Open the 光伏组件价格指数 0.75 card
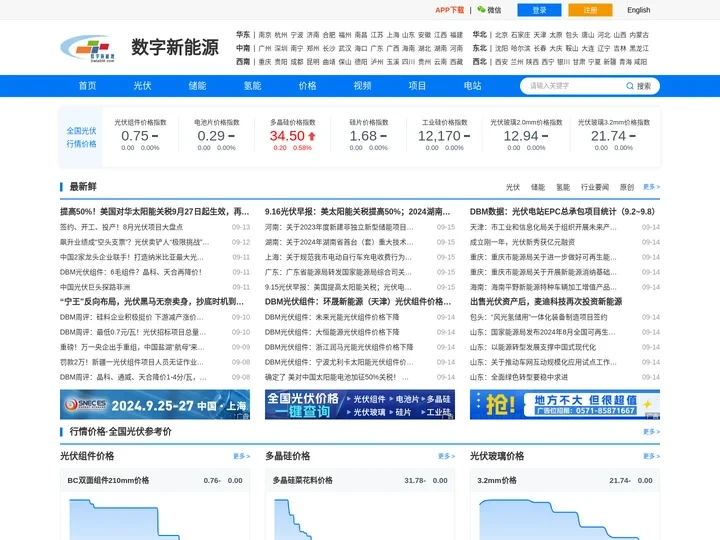The image size is (720, 540). [140, 135]
